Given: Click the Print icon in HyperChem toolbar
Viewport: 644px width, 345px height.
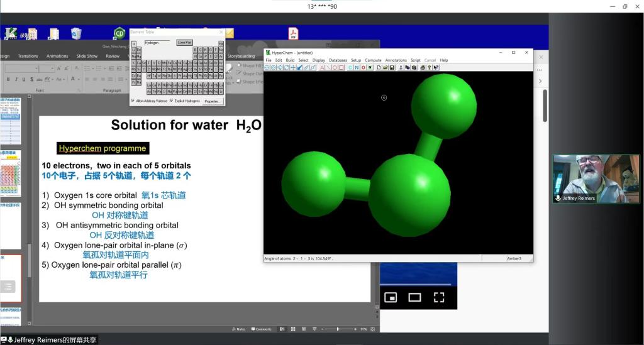Looking at the screenshot, I should 422,67.
